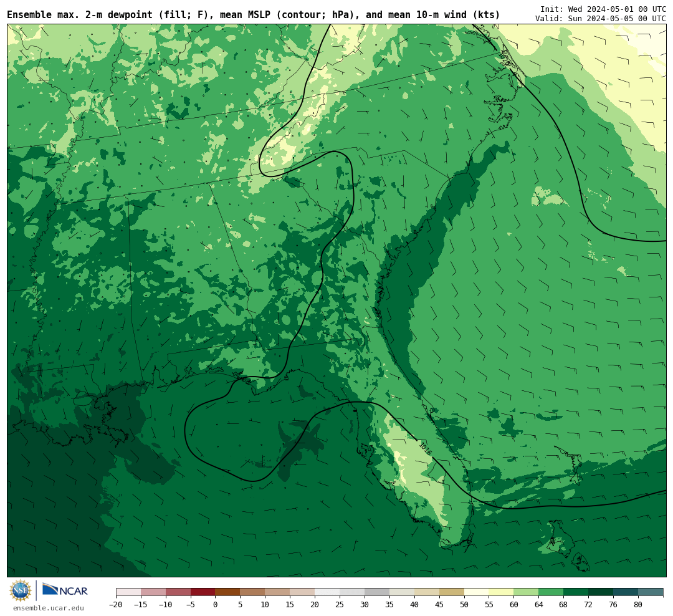Click the colorbar swatch between 40 and 45

tap(427, 592)
